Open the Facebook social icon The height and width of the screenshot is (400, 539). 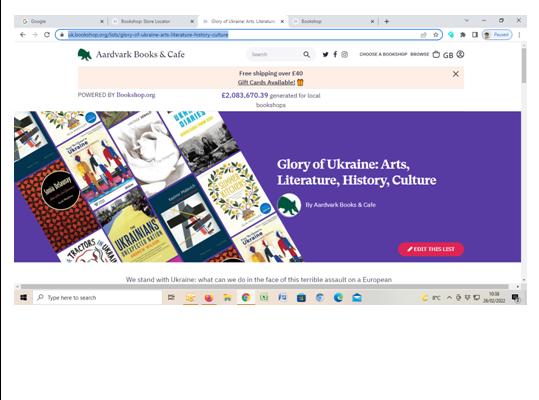coord(335,54)
